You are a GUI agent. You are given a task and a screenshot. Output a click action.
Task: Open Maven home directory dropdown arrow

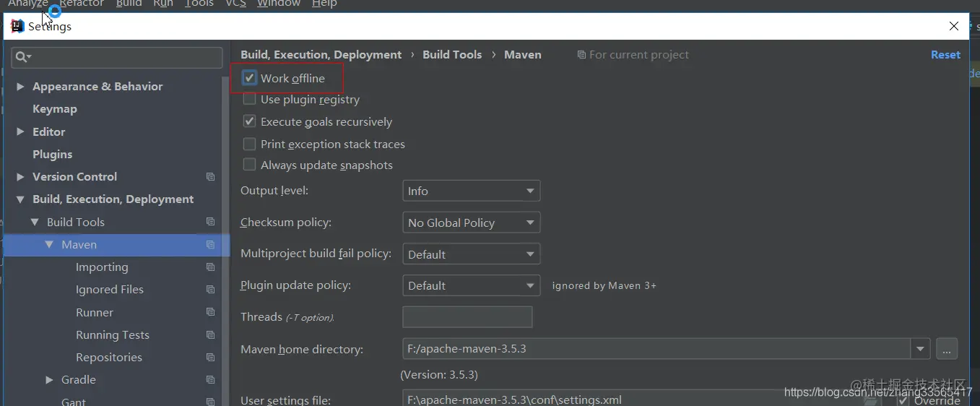point(920,349)
